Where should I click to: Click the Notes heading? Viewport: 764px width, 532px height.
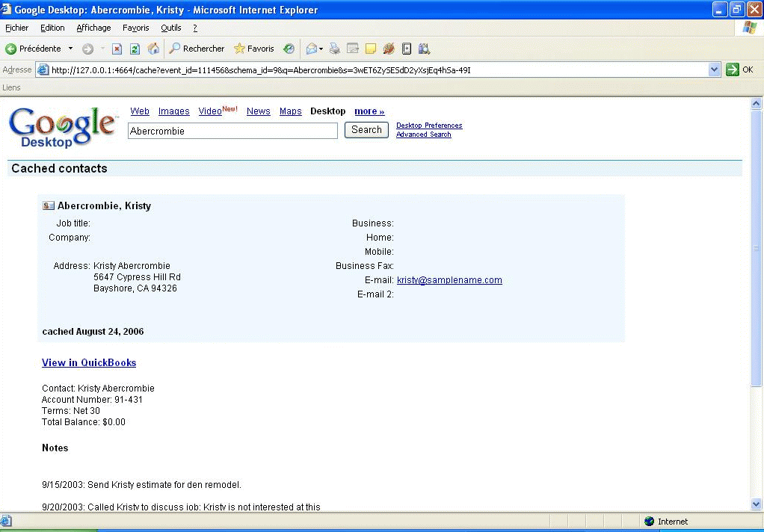coord(55,448)
